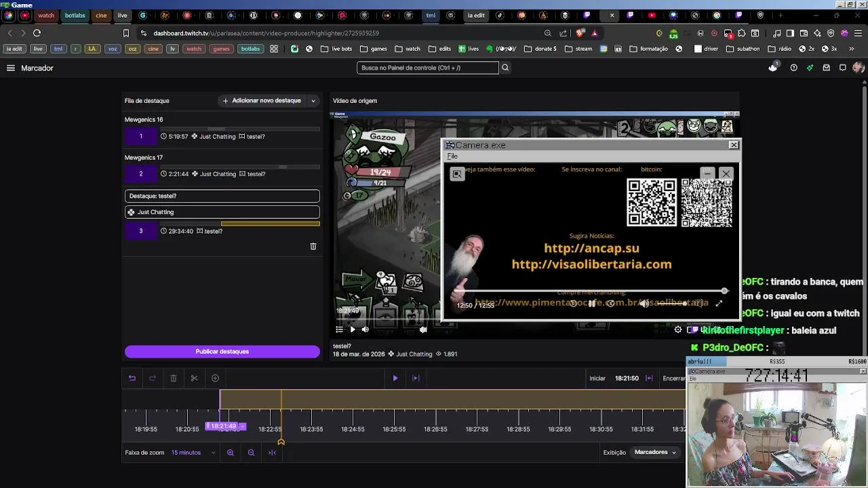The height and width of the screenshot is (488, 868).
Task: Open the help question mark icon
Action: pos(793,68)
